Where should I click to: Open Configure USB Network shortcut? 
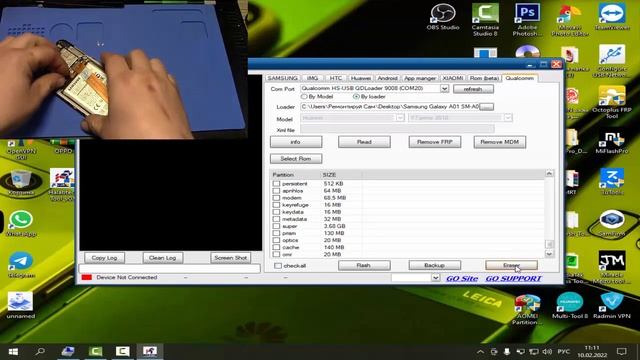[x=612, y=61]
